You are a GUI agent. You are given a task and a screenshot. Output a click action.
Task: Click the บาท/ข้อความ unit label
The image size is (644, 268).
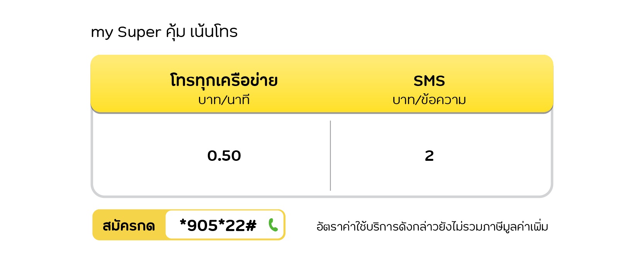(x=429, y=100)
